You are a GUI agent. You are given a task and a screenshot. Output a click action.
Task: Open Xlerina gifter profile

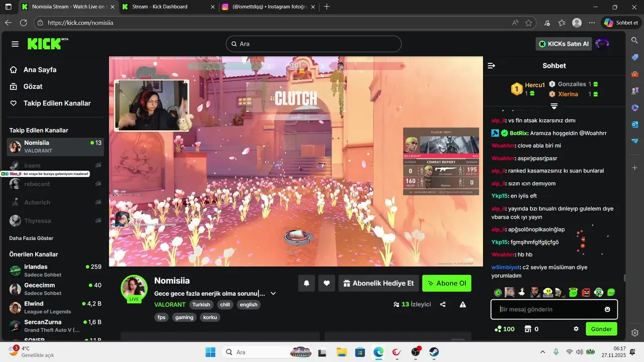568,94
